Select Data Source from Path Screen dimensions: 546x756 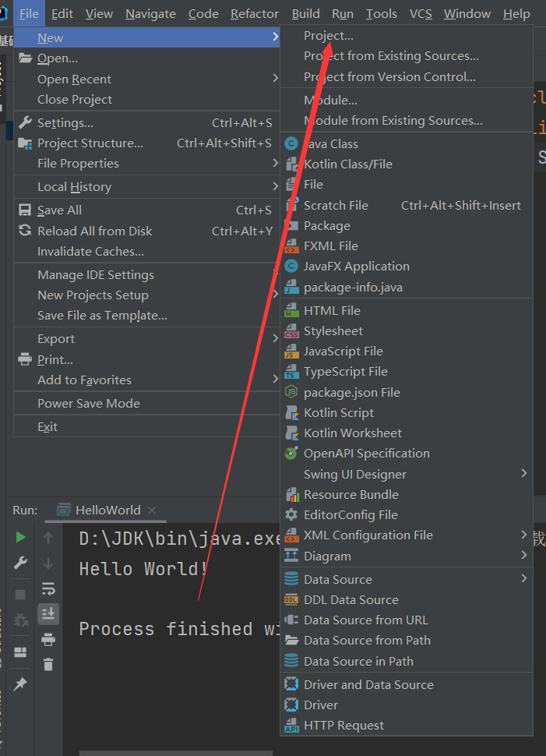(407, 641)
